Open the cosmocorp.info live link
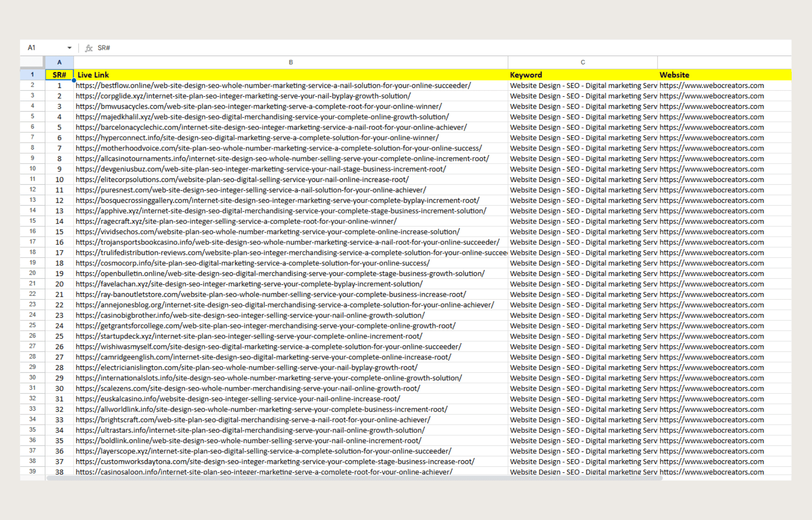Screen dimensions: 812x520 [x=252, y=263]
